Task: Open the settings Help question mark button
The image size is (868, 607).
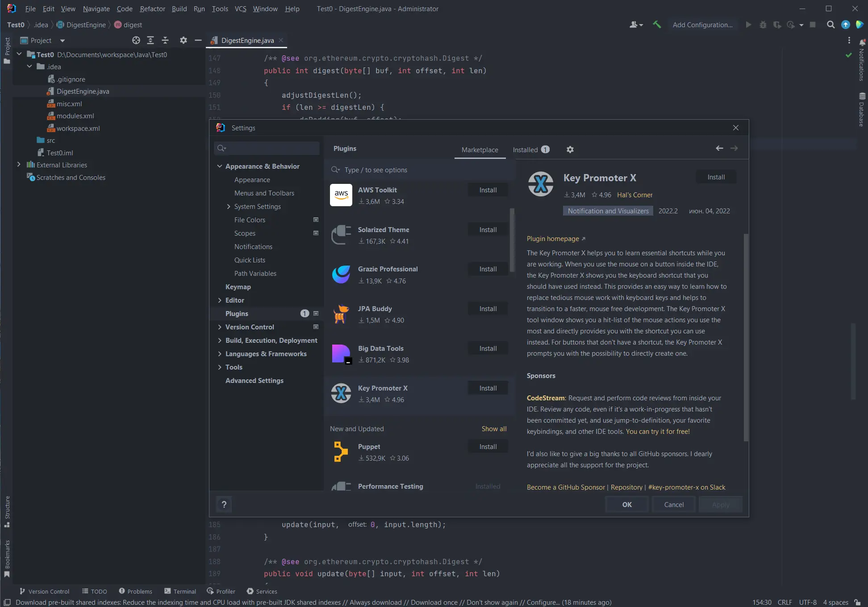Action: [224, 504]
